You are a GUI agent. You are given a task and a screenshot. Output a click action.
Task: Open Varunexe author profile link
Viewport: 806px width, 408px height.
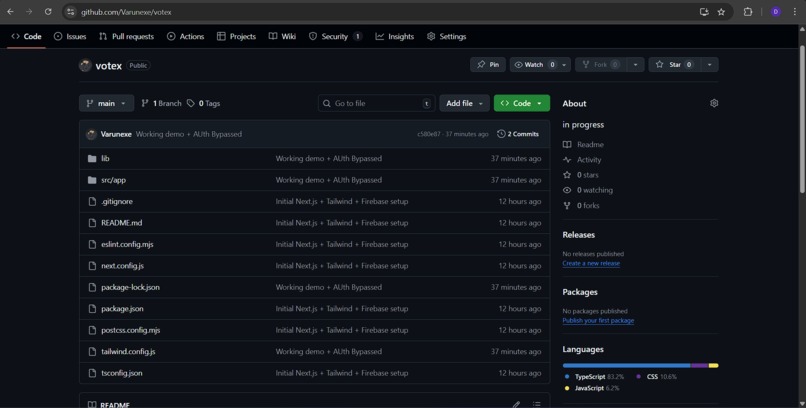pyautogui.click(x=116, y=134)
